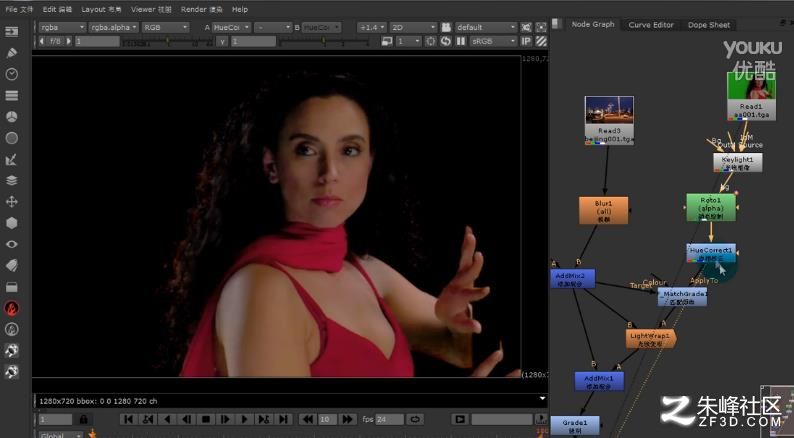Toggle the y gamma button

[x=222, y=42]
